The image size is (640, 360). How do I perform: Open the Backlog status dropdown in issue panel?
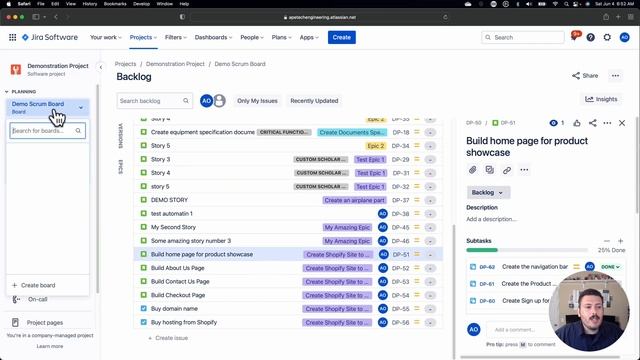tap(488, 192)
